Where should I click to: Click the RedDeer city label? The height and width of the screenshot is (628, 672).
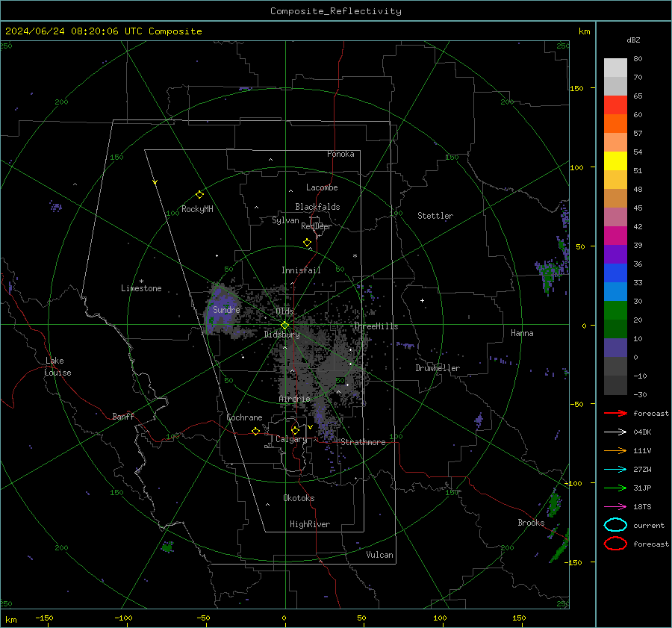tap(317, 226)
